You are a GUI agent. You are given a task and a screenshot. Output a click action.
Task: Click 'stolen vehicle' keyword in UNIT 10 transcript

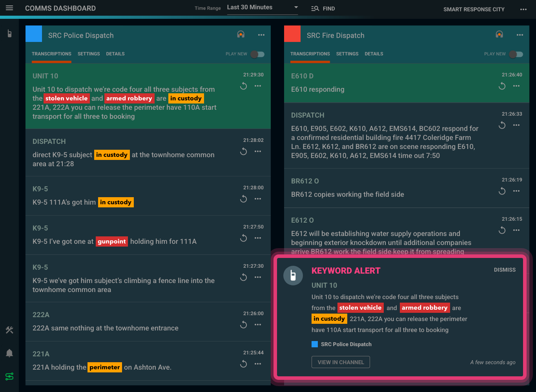pyautogui.click(x=67, y=98)
